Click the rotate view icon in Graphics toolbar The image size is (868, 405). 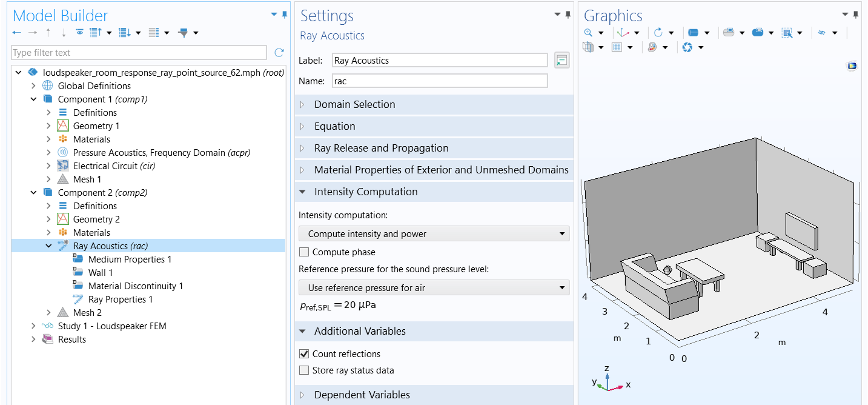pos(658,33)
